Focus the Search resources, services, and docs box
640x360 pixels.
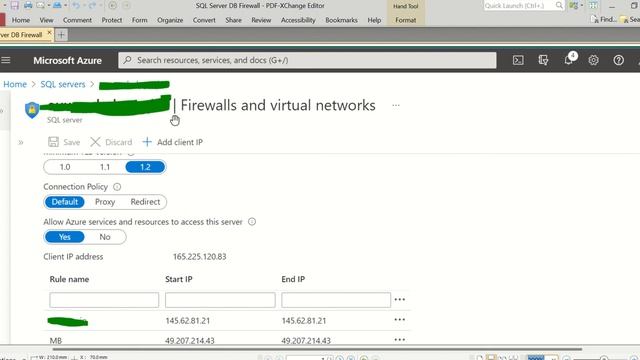pos(307,60)
